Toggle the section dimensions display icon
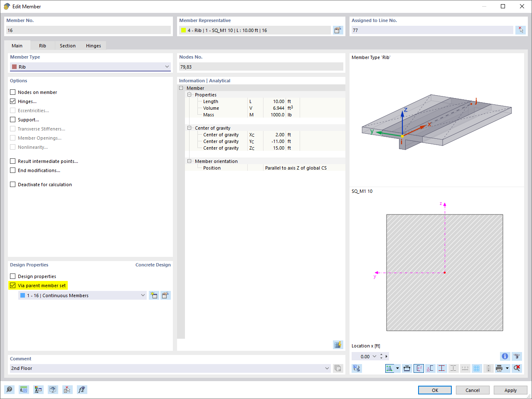 point(407,368)
